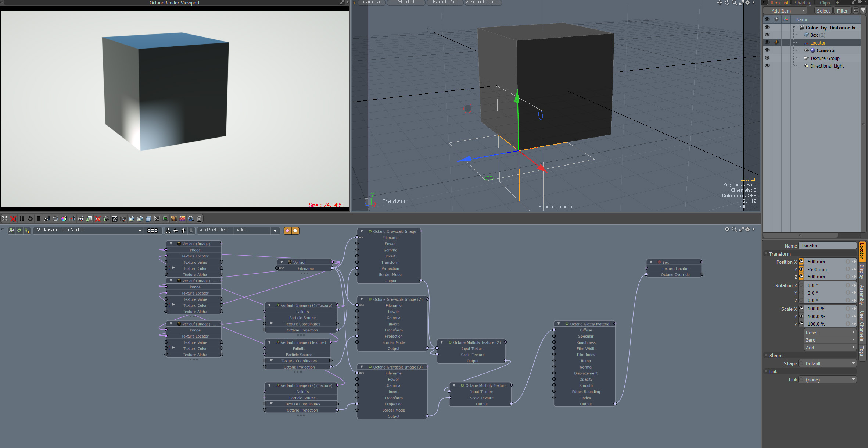Open the material picker sphere icon
The width and height of the screenshot is (868, 448).
point(55,218)
